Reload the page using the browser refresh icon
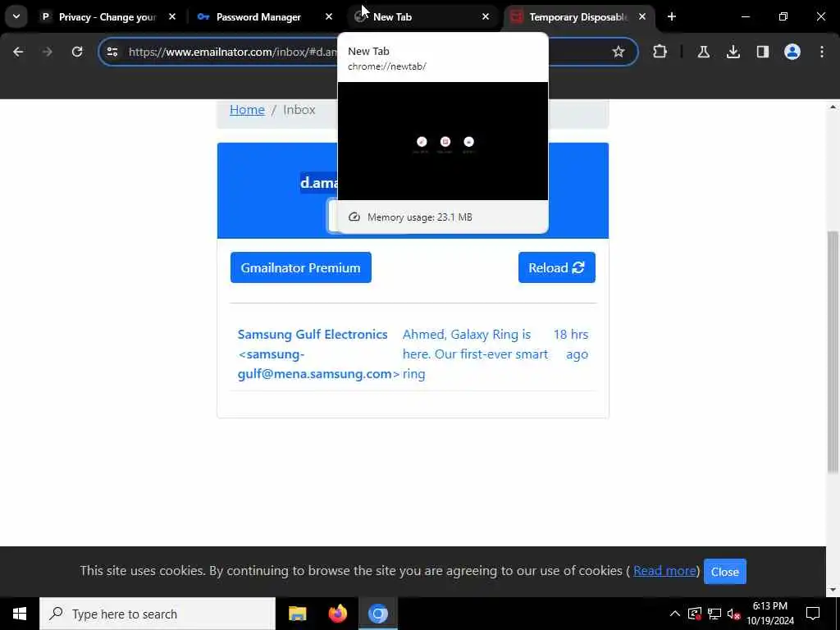Screen dimensions: 840x630 coord(77,52)
